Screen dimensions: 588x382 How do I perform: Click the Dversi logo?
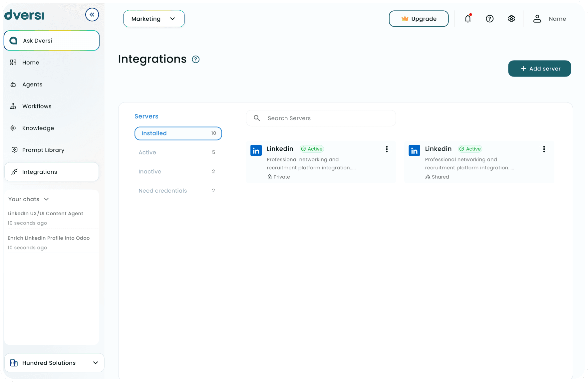point(24,15)
